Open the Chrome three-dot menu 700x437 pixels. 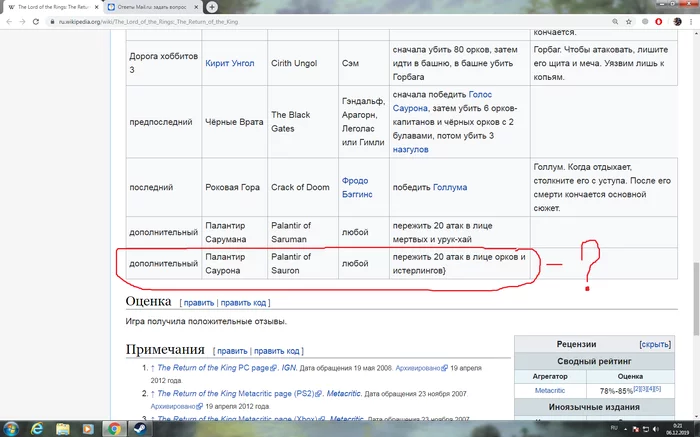pyautogui.click(x=691, y=21)
